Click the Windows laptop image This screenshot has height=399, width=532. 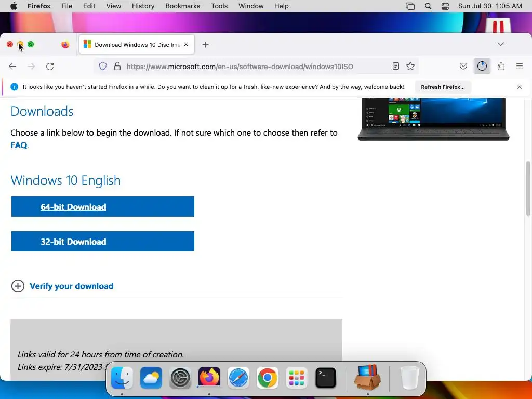pos(434,119)
